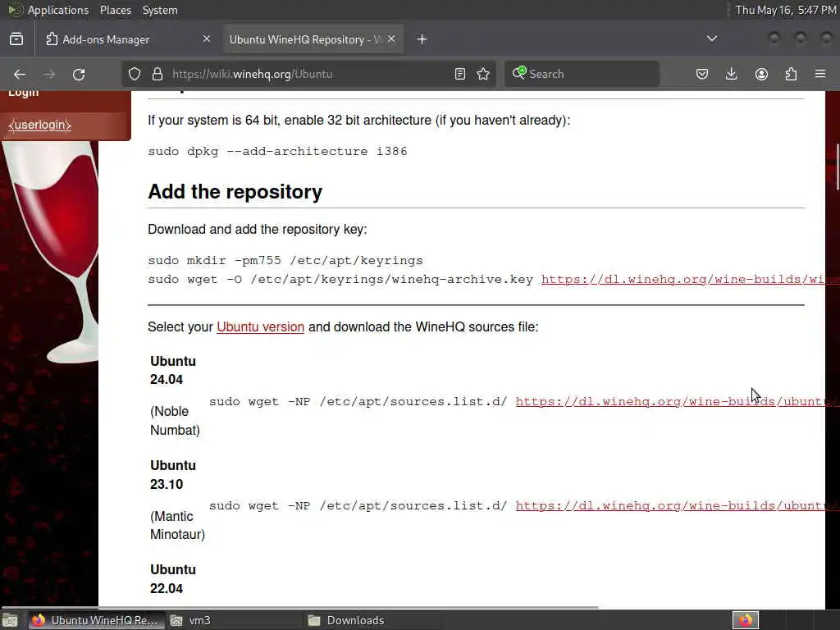Click the 'sudo dpkg --add-architecture i386' command
Screen dimensions: 840x630
coord(277,151)
